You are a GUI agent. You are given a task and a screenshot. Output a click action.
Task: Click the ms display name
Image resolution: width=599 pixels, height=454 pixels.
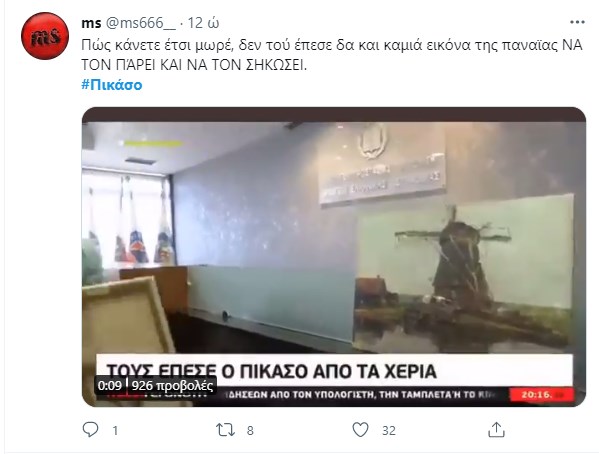click(91, 23)
